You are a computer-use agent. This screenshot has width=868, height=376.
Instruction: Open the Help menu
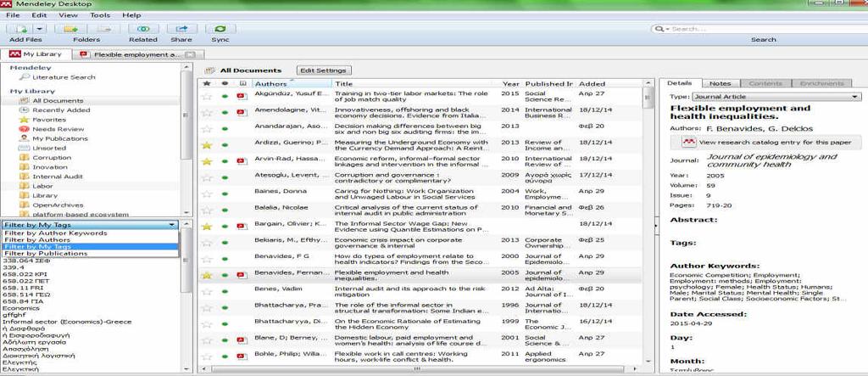(131, 15)
